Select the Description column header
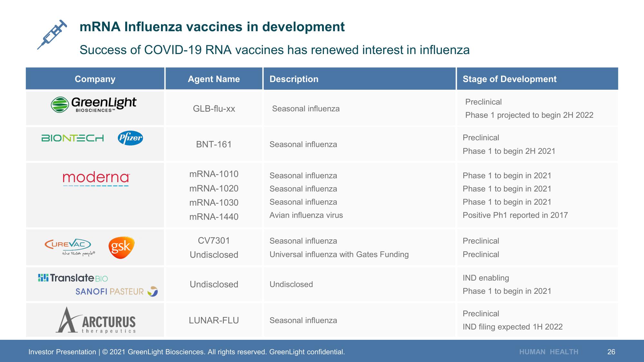Viewport: 644px width, 362px height. pos(359,79)
